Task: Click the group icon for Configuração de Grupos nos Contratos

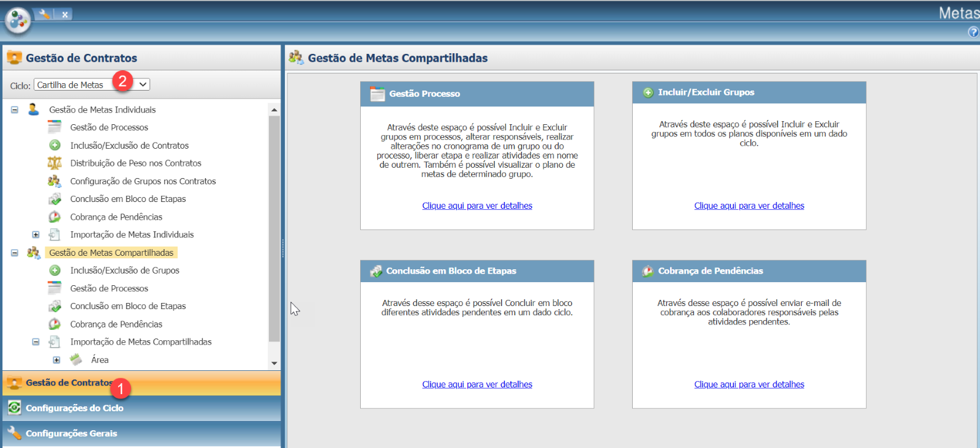Action: pos(55,181)
